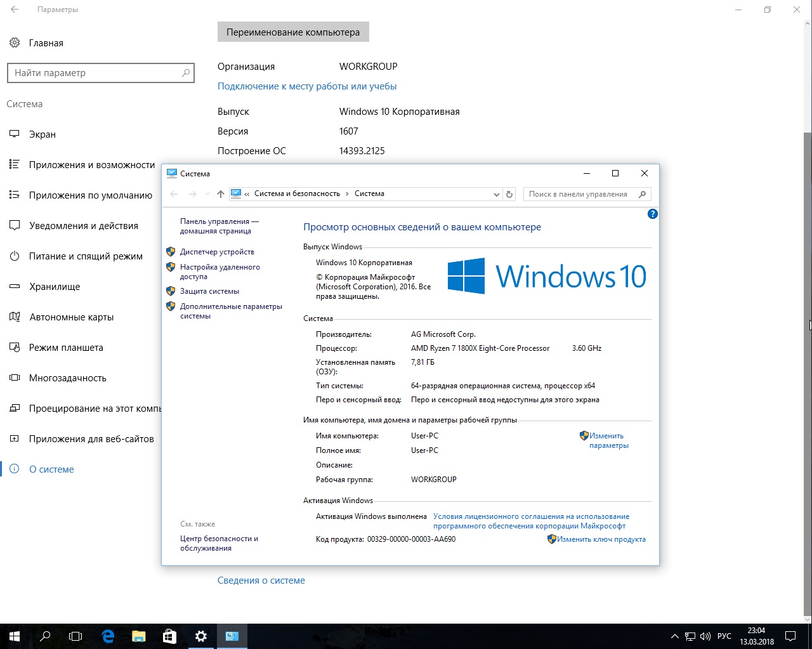The width and height of the screenshot is (812, 649).
Task: Click the magnifier in Найти параметр box
Action: tap(186, 73)
